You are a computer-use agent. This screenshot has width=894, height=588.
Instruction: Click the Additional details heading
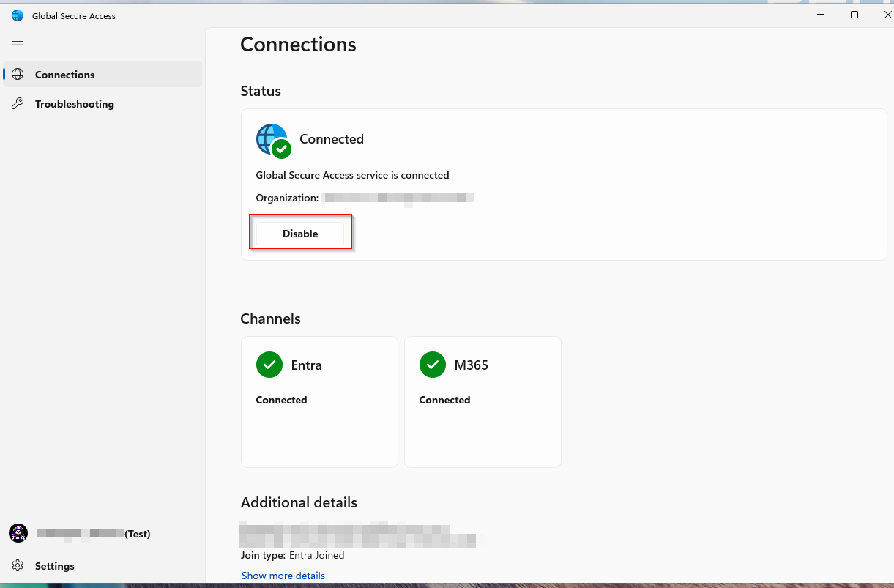(x=299, y=502)
